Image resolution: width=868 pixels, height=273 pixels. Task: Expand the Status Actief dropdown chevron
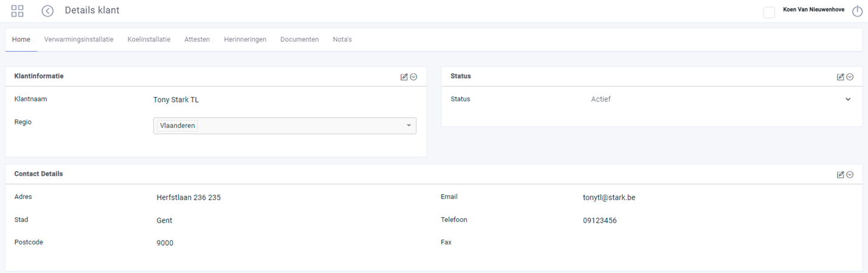pyautogui.click(x=848, y=99)
